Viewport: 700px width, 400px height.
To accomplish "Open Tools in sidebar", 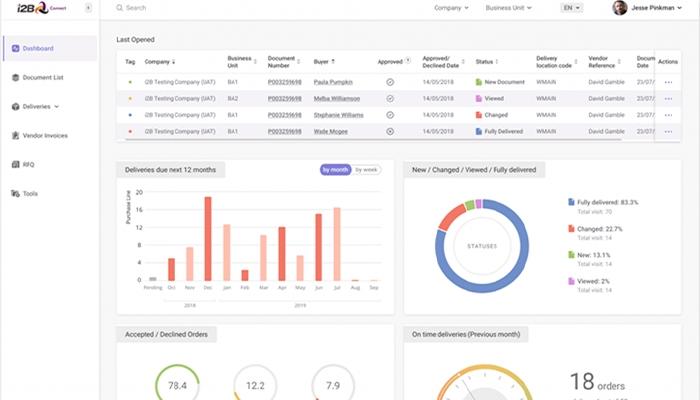I will 30,193.
